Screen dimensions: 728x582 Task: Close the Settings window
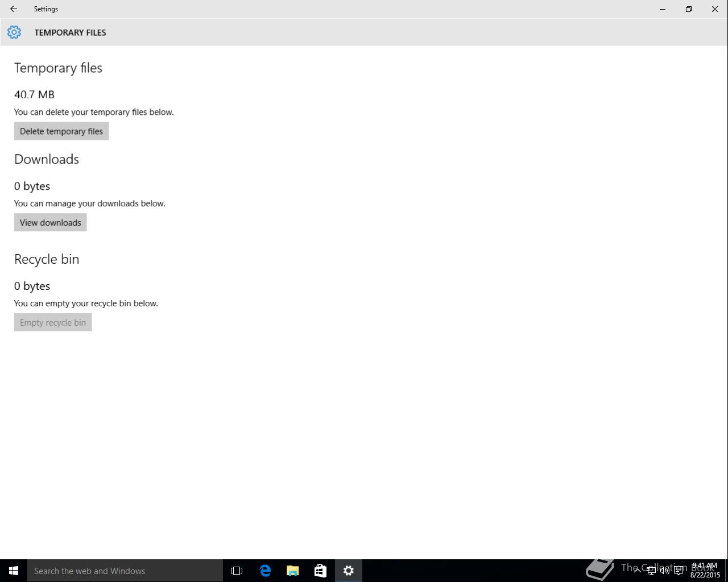[x=715, y=9]
